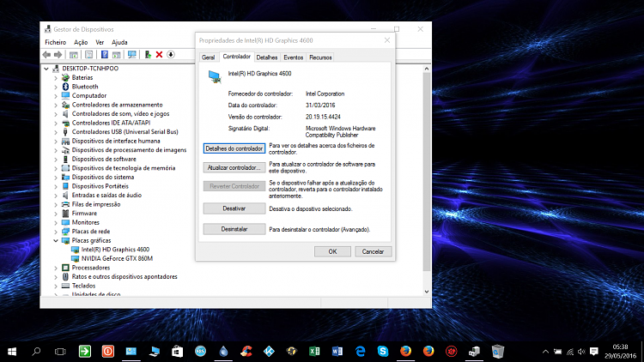Click the Desativar button
The height and width of the screenshot is (362, 644).
pos(234,208)
